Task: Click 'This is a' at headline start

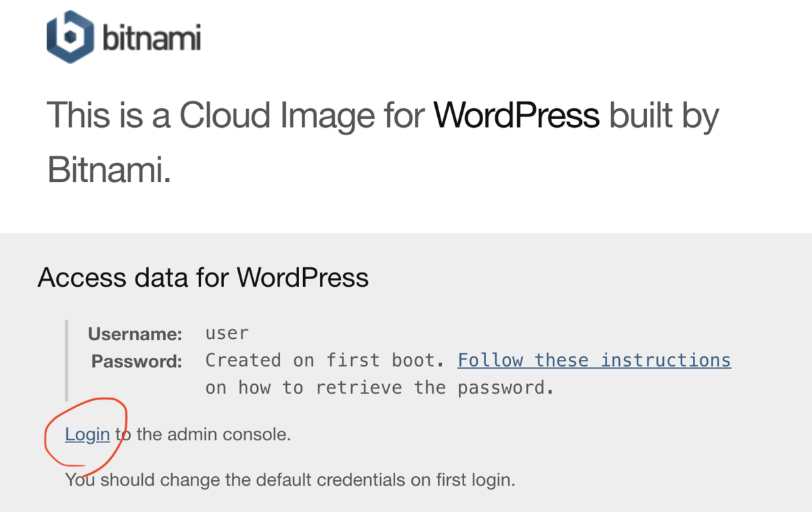Action: [108, 115]
